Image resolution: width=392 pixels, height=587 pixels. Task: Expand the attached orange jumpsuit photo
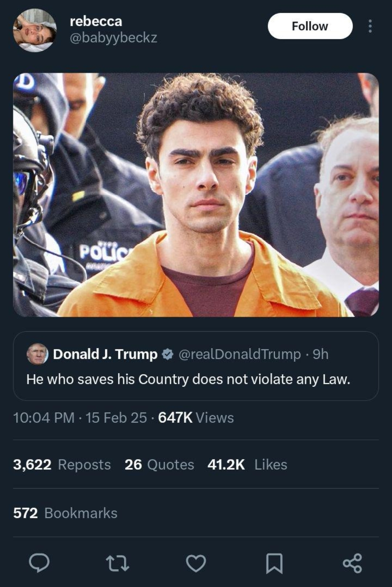(196, 195)
